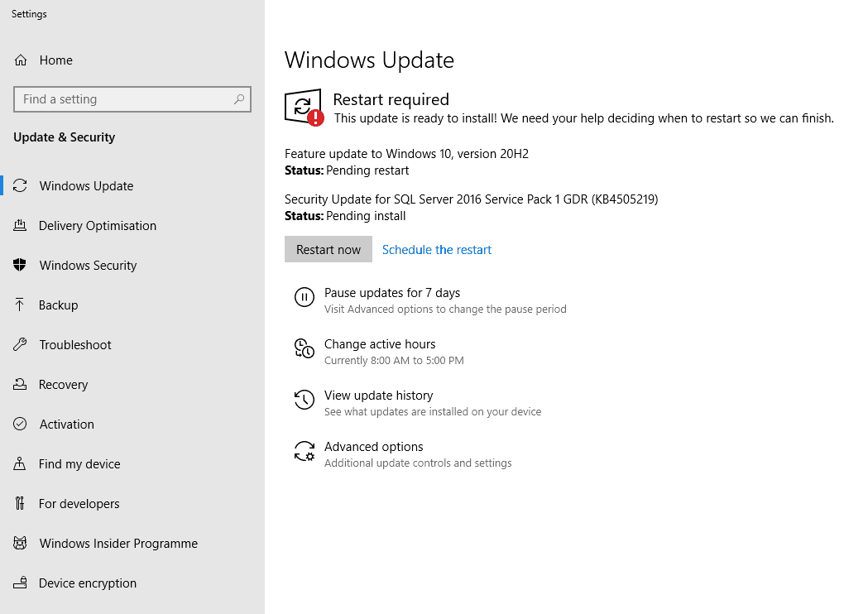Viewport: 868px width, 614px height.
Task: Click the Change active hours clock icon
Action: click(x=305, y=348)
